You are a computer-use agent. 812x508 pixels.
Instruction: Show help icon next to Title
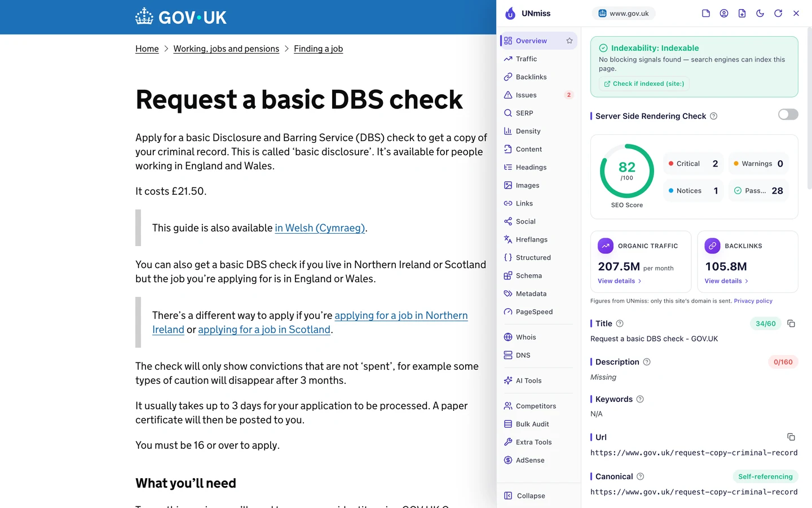[x=620, y=323]
